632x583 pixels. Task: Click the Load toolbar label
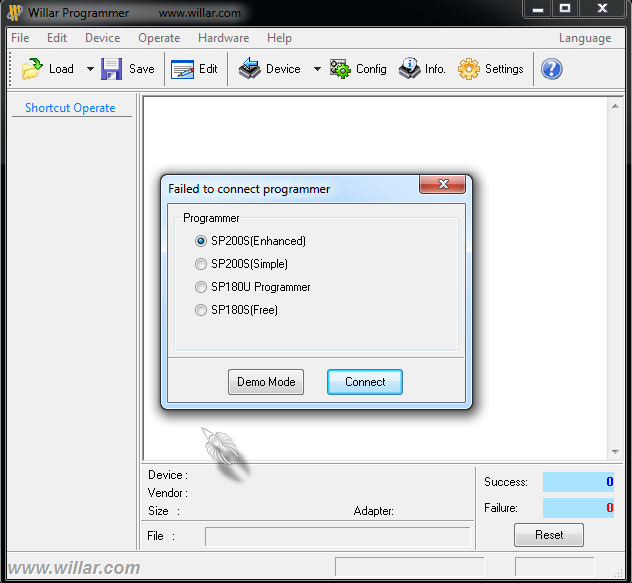tap(61, 69)
